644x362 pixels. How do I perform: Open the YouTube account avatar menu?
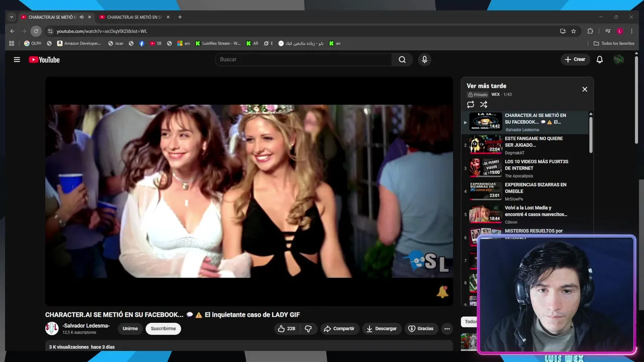[618, 59]
